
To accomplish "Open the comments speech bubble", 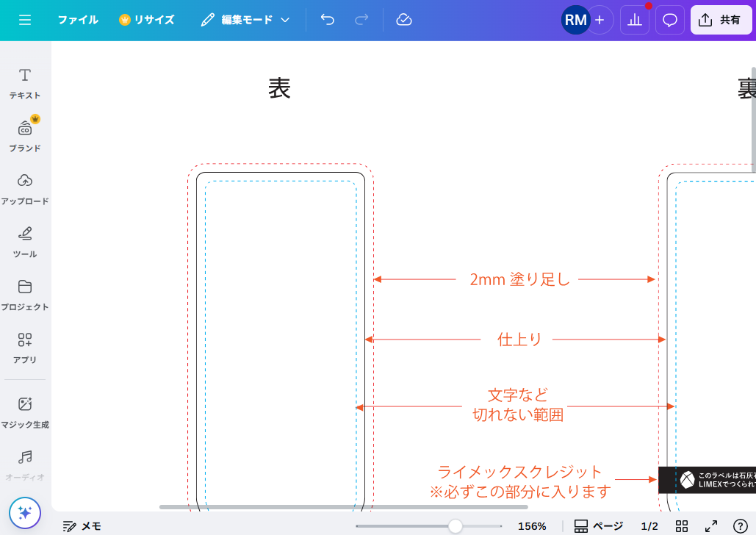I will coord(670,20).
